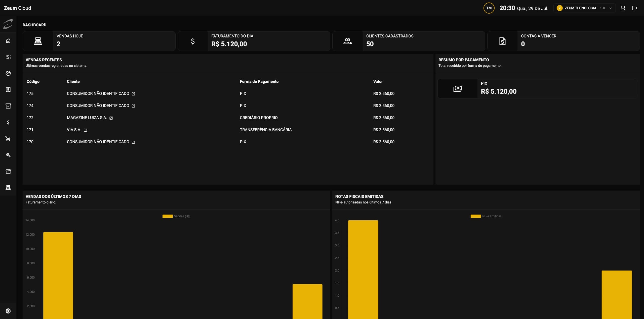The height and width of the screenshot is (319, 644).
Task: Open sale 170 client external link icon
Action: coord(133,142)
